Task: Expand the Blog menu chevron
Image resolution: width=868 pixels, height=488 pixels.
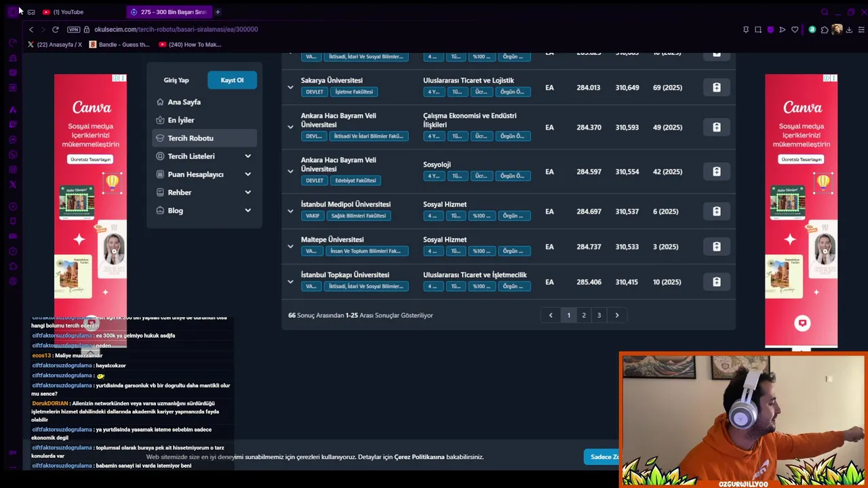Action: pyautogui.click(x=248, y=211)
